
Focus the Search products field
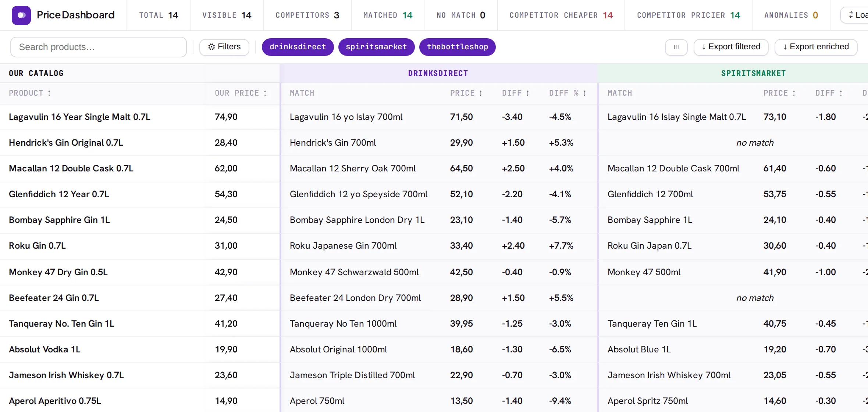coord(99,47)
